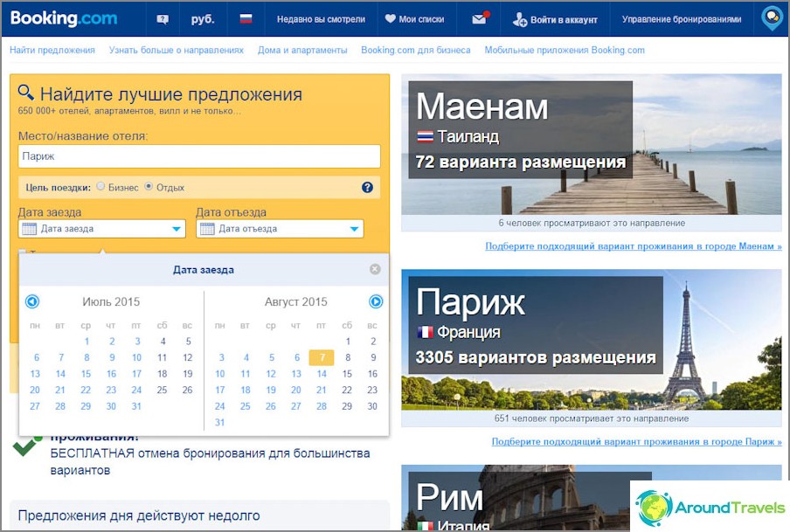Select August 26 in the calendar
The image size is (790, 532).
(x=271, y=406)
